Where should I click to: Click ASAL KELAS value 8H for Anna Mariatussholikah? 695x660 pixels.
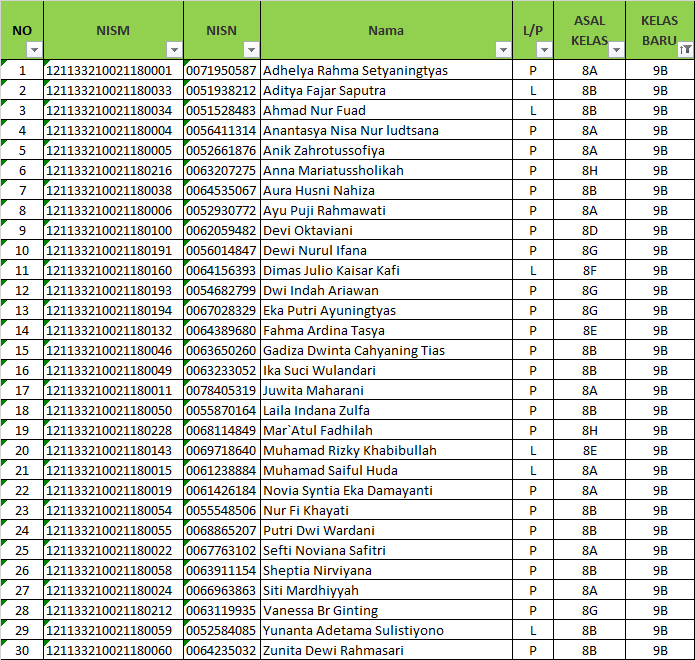590,170
